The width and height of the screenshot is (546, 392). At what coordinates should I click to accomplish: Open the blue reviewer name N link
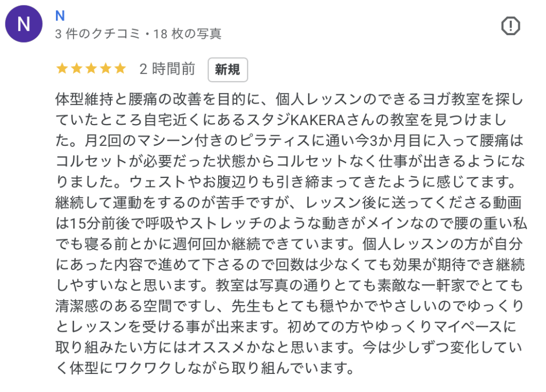(60, 15)
